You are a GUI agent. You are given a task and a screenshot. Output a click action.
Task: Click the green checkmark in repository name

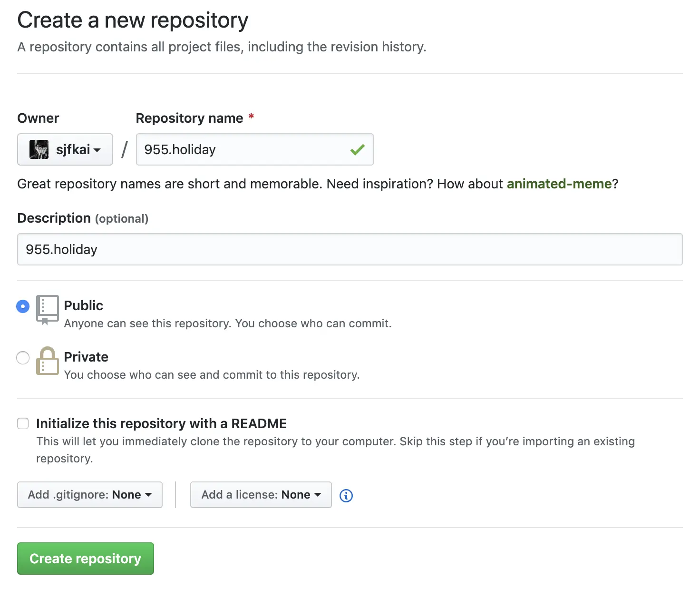357,150
